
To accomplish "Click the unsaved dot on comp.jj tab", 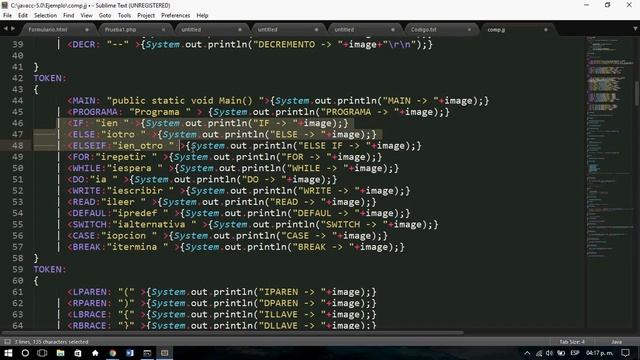I will 546,30.
